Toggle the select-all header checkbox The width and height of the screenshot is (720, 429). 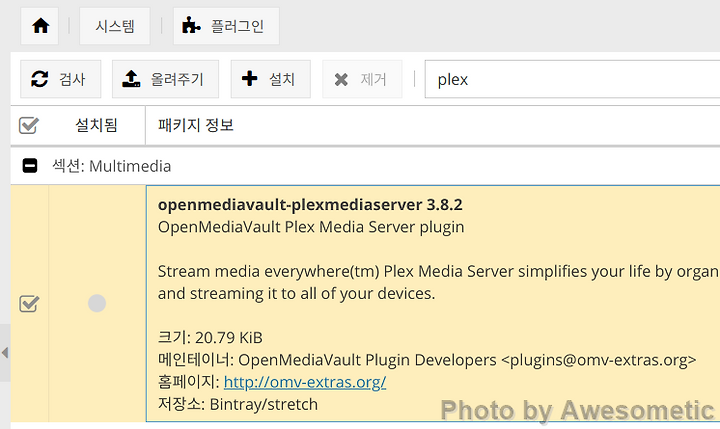pos(28,125)
